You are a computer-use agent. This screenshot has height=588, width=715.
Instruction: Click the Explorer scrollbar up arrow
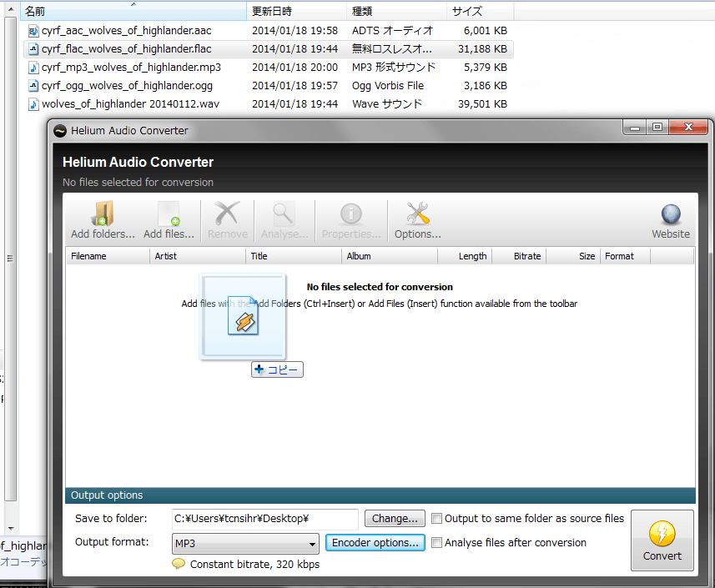click(x=11, y=8)
